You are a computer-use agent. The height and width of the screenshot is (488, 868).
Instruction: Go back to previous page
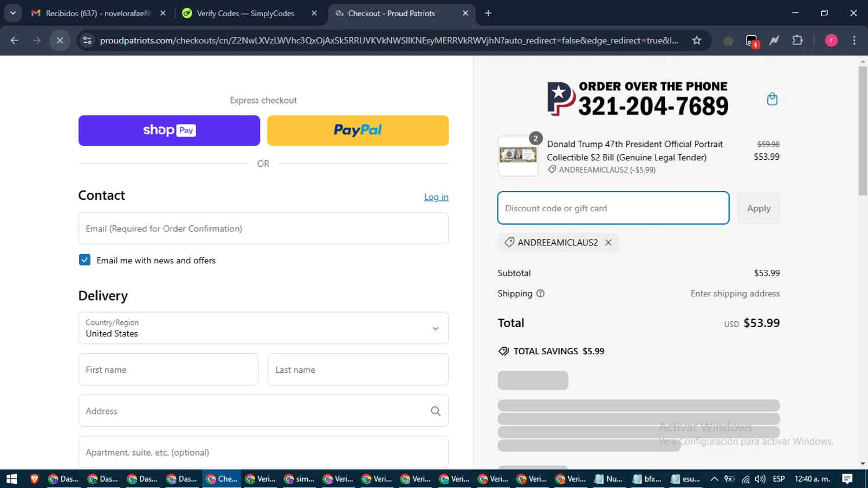[14, 41]
